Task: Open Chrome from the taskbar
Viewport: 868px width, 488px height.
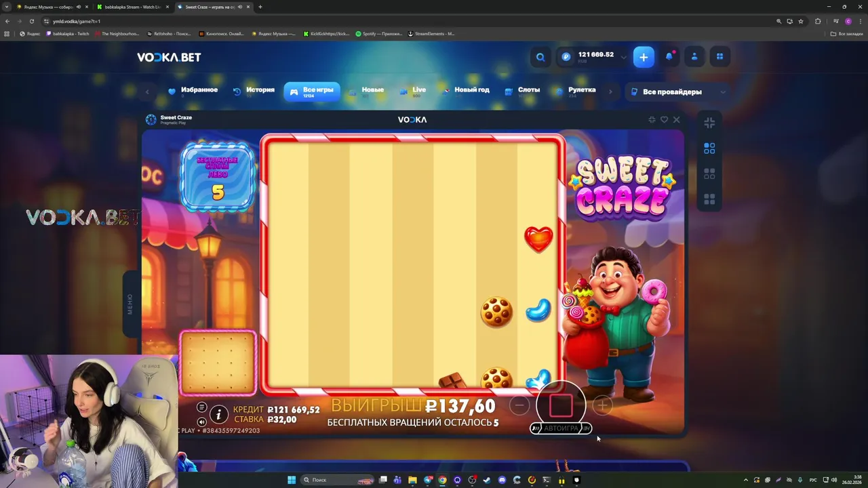Action: pyautogui.click(x=442, y=480)
